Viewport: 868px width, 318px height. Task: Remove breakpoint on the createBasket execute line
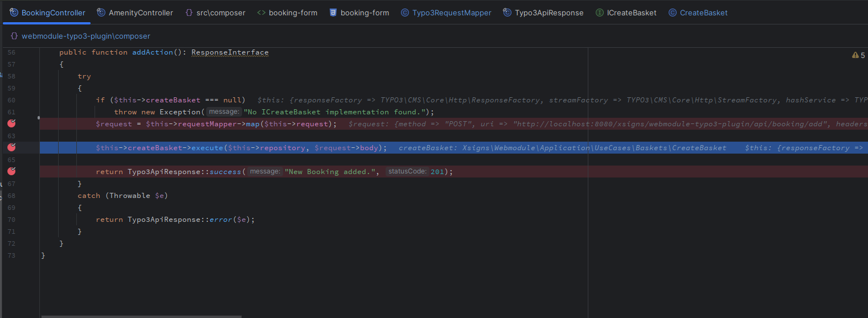coord(12,147)
